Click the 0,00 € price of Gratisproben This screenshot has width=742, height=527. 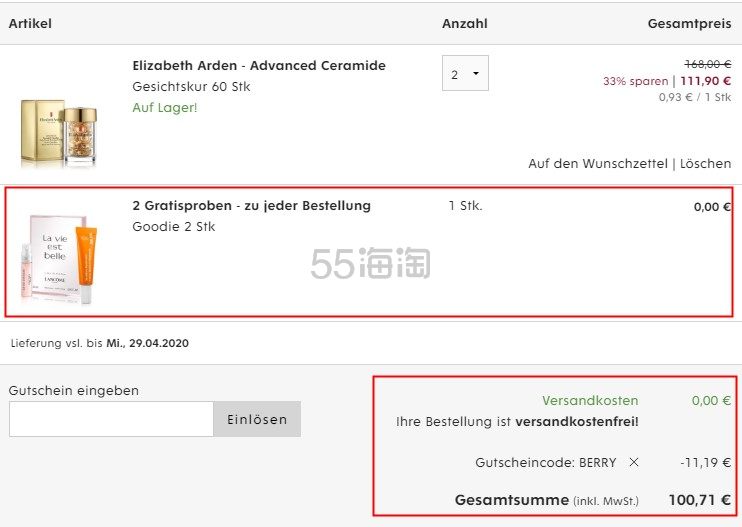(712, 207)
